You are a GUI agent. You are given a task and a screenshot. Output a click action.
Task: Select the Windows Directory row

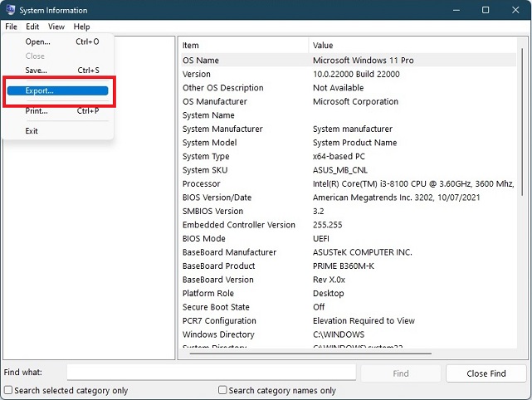pos(349,334)
